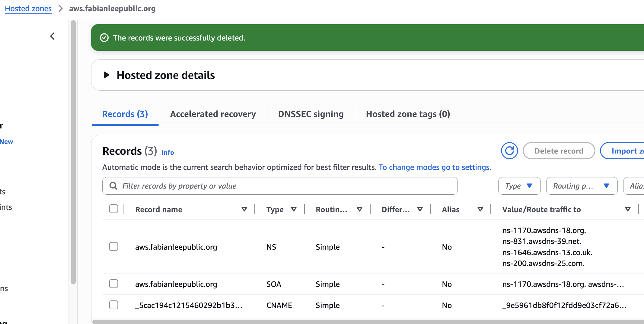Click the Alias column sort arrow
Screen dimensions: 644x324
coord(480,209)
